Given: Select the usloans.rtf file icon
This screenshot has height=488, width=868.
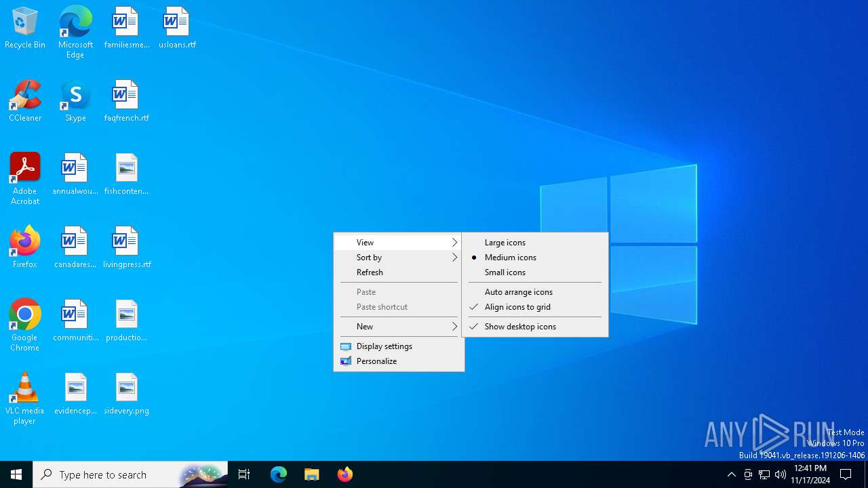Looking at the screenshot, I should tap(177, 28).
